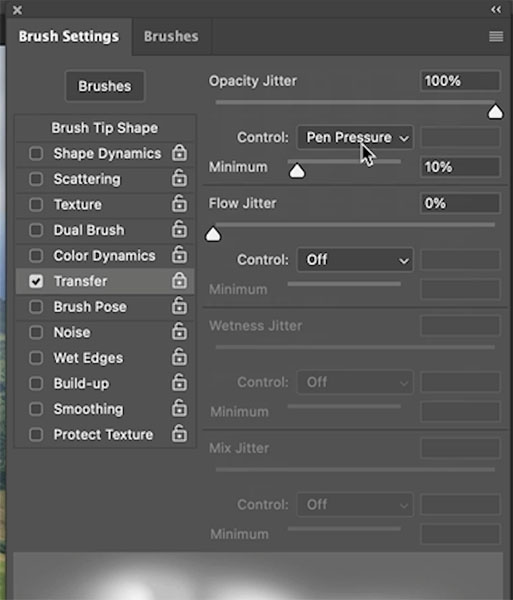The width and height of the screenshot is (513, 600).
Task: Click the Opacity Jitter slider handle
Action: pyautogui.click(x=495, y=112)
